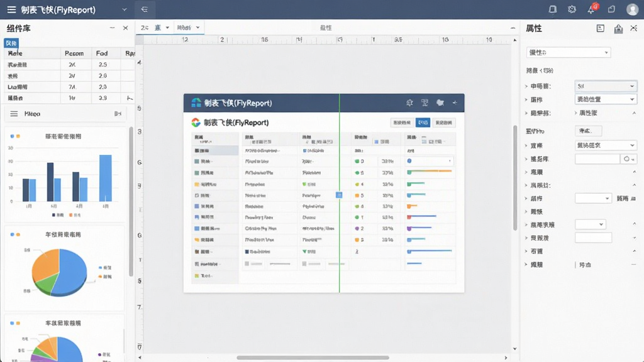Click the icon on the right of the chart section bar

coord(118,114)
